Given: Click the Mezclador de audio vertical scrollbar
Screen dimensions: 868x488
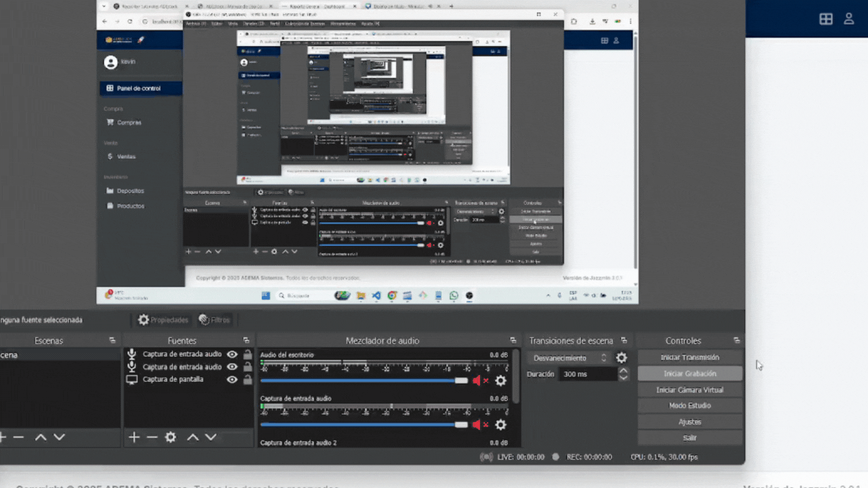Looking at the screenshot, I should pos(516,377).
